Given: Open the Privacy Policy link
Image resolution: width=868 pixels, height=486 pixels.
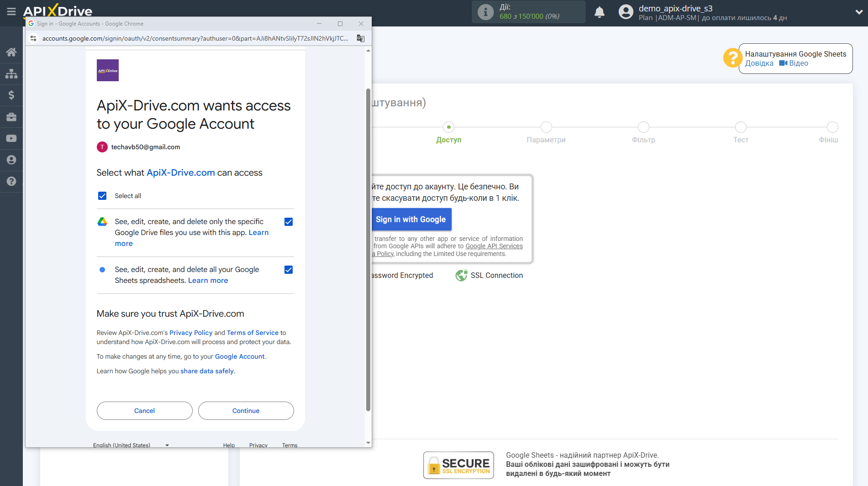Looking at the screenshot, I should (191, 333).
